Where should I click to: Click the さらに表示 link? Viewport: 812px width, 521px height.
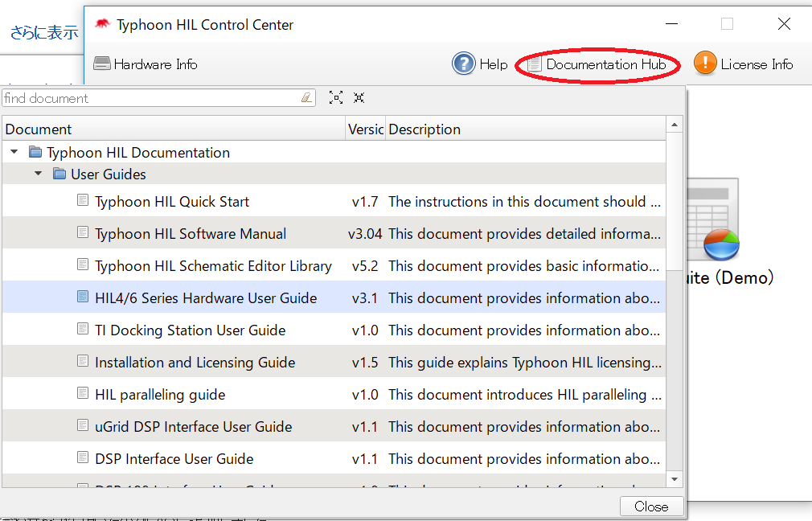click(x=43, y=33)
